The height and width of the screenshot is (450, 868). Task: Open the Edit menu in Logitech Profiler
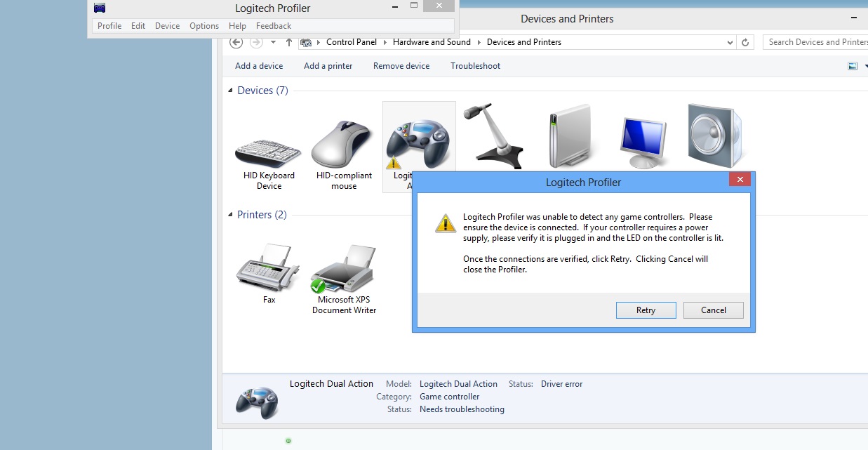tap(138, 26)
